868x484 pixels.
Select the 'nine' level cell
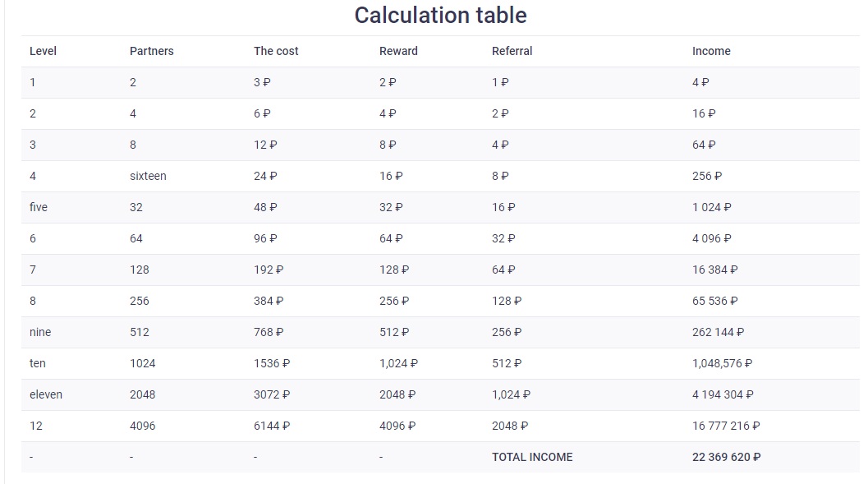tap(40, 332)
